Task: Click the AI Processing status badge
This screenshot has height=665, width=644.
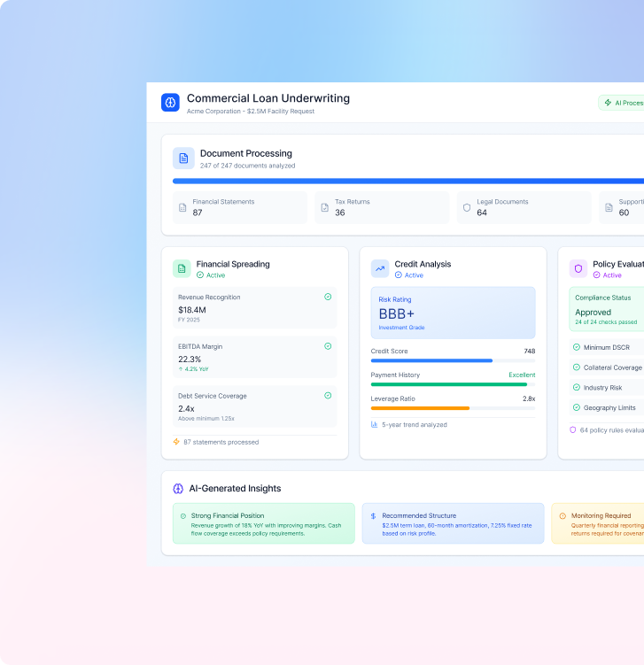Action: (622, 103)
